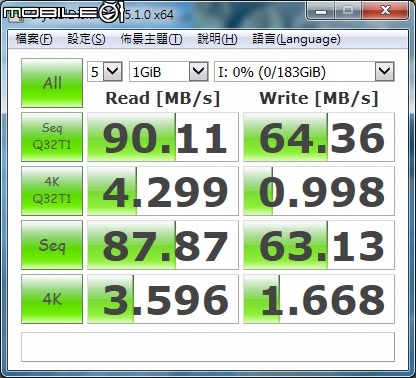This screenshot has width=416, height=378.
Task: Click the 4K write value 1.668
Action: pyautogui.click(x=319, y=299)
